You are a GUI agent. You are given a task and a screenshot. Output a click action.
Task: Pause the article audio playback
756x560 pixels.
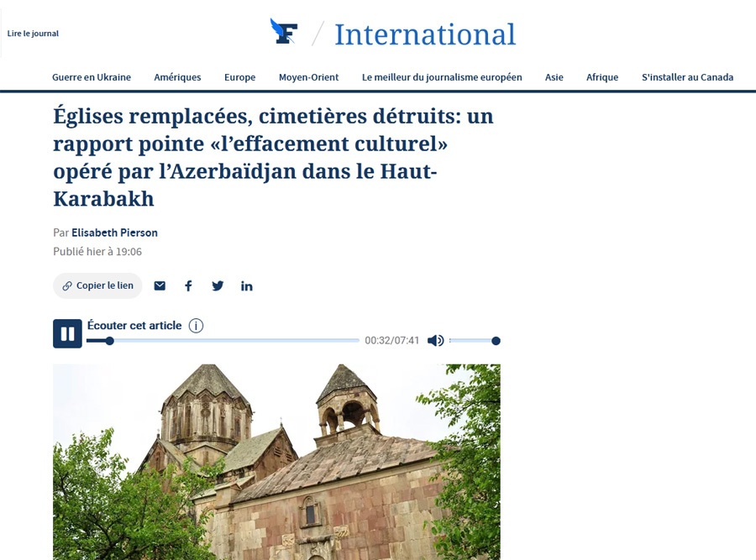tap(67, 333)
